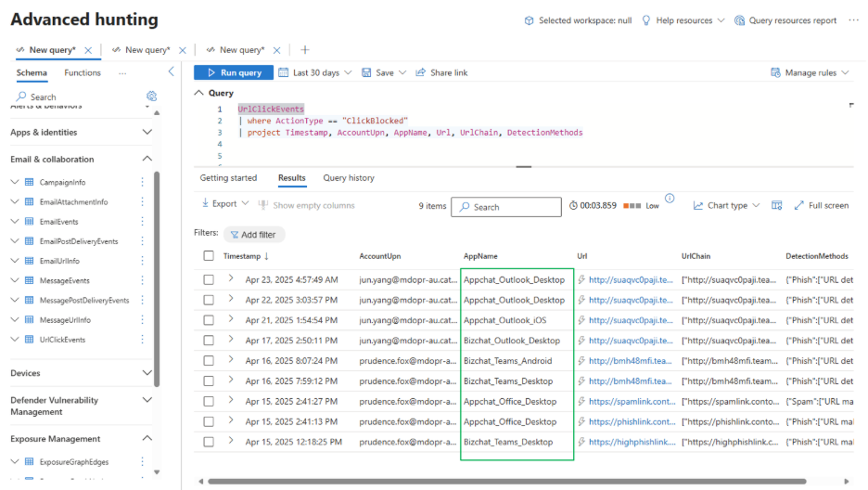Open the spamlink.cont URL link

coord(632,402)
